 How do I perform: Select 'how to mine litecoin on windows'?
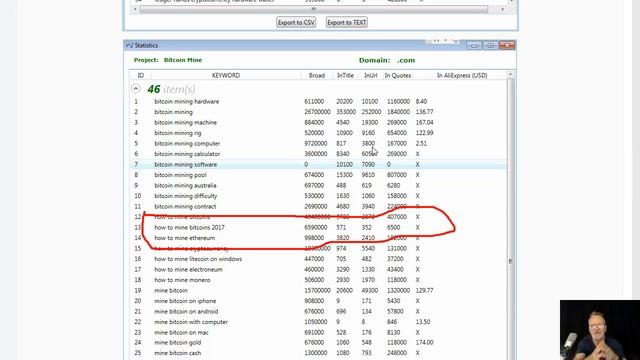(198, 259)
